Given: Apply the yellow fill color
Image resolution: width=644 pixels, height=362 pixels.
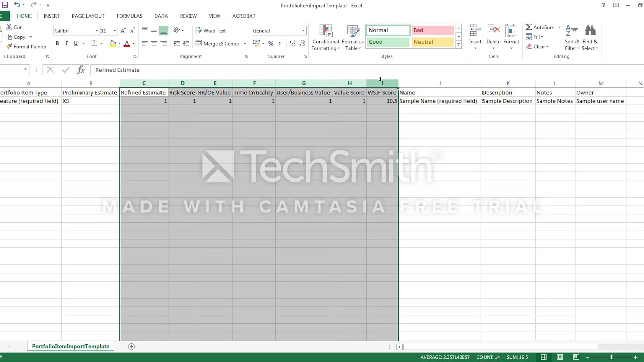Looking at the screenshot, I should (113, 44).
